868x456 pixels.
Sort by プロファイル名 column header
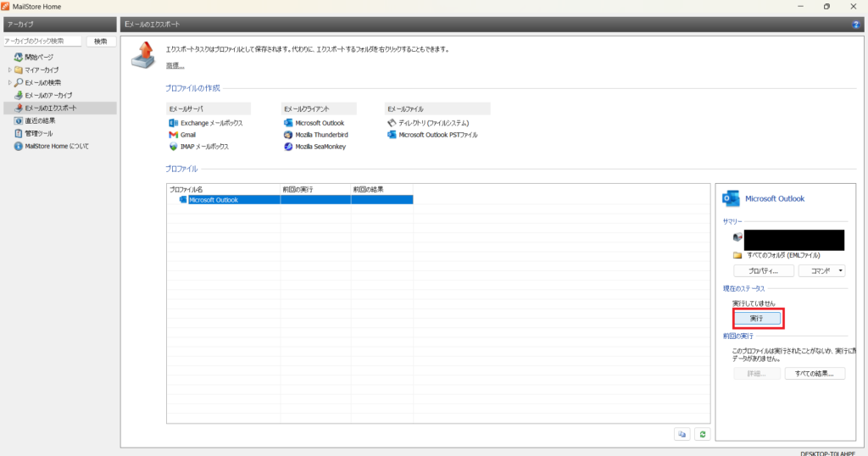pyautogui.click(x=224, y=189)
